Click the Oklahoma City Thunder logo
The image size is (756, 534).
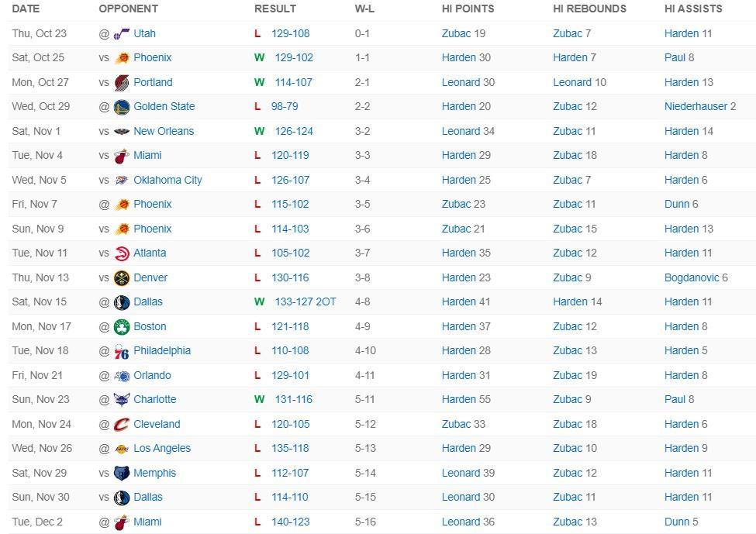pos(122,180)
